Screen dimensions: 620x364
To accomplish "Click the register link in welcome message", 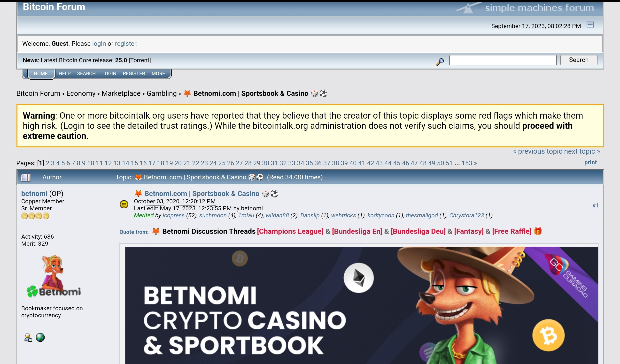I will click(x=125, y=44).
